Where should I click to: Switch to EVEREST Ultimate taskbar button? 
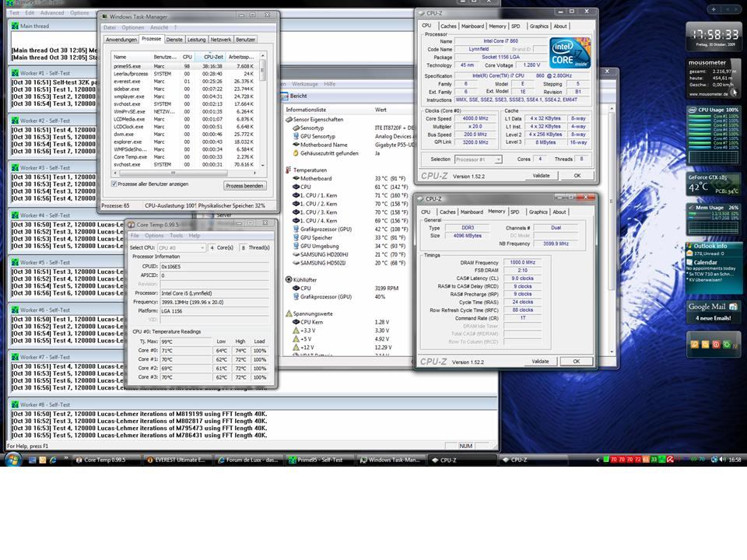(x=177, y=460)
